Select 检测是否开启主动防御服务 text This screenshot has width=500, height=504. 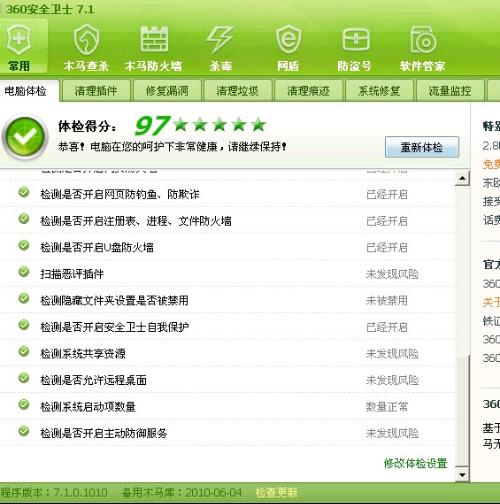(104, 433)
